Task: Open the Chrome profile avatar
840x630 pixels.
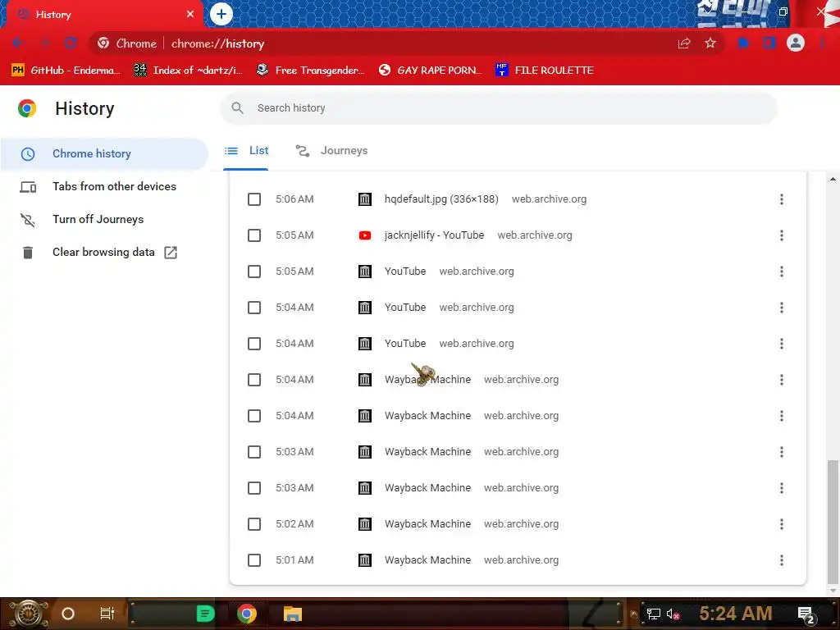Action: [x=796, y=43]
